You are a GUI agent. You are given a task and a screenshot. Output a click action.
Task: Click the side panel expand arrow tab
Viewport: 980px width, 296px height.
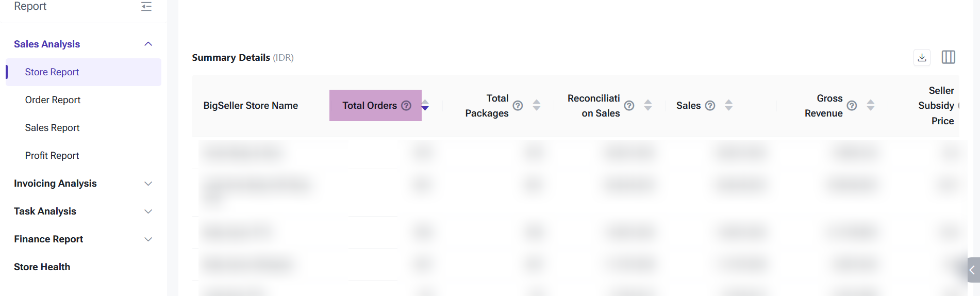pos(972,270)
